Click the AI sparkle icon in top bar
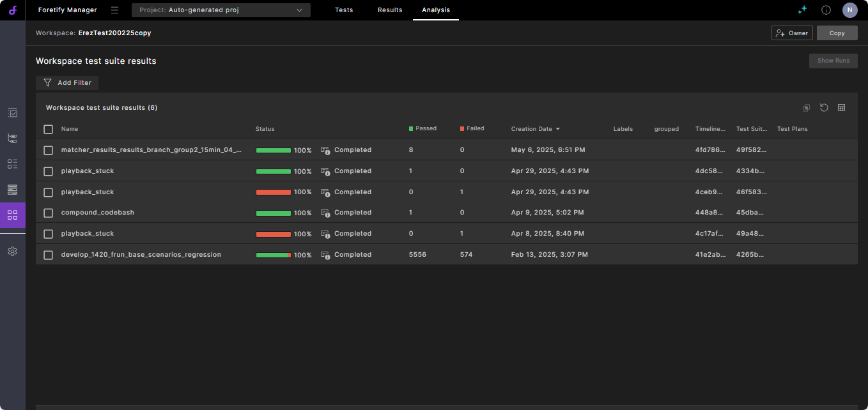This screenshot has height=410, width=868. (x=802, y=10)
